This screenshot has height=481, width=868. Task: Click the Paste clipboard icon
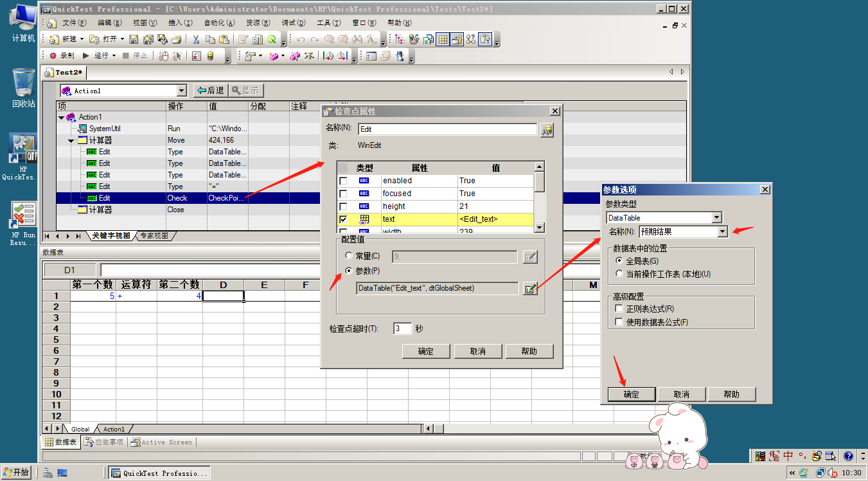coord(223,39)
